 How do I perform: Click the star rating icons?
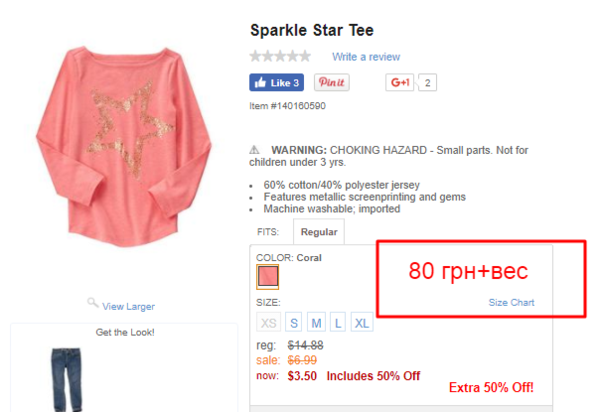[x=280, y=56]
